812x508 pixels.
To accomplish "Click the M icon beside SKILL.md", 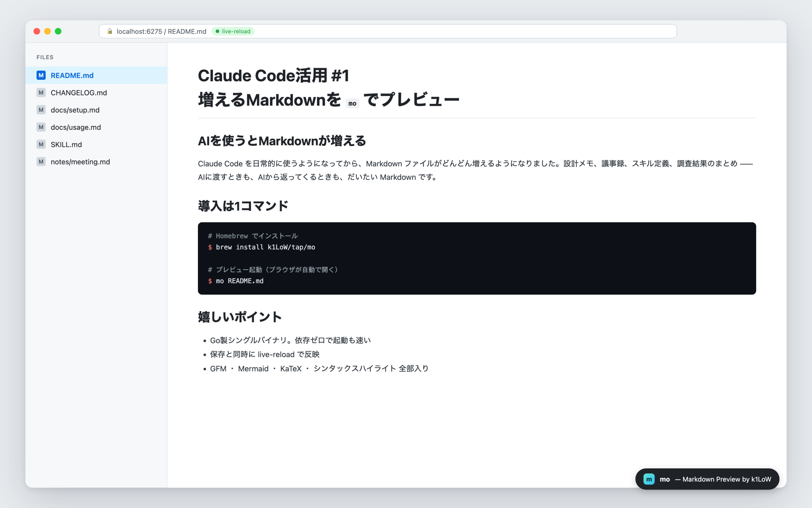I will [x=41, y=144].
